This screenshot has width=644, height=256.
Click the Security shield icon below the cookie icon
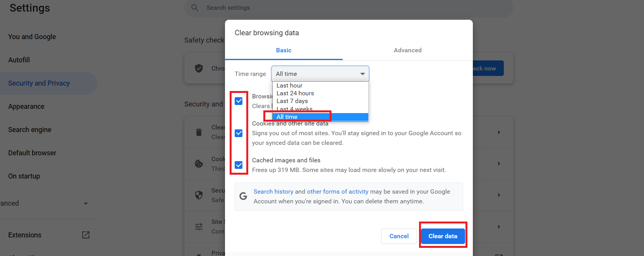point(199,195)
